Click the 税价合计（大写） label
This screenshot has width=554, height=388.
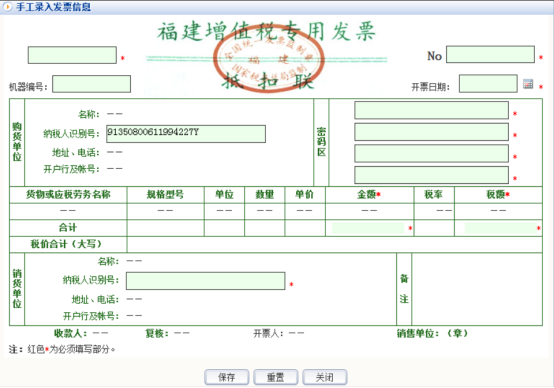point(67,244)
